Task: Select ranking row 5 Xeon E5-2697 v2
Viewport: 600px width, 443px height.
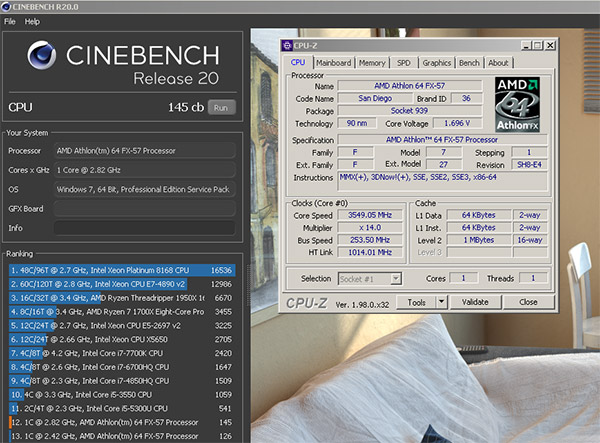Action: tap(122, 326)
